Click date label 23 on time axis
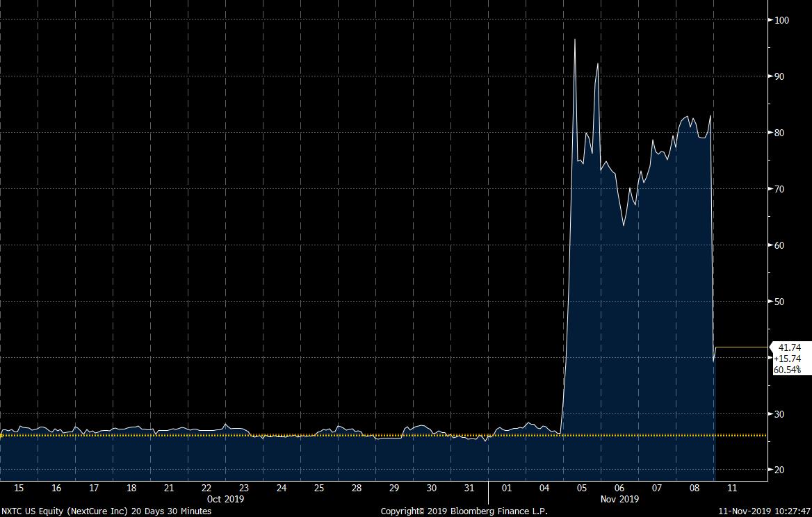 point(244,488)
